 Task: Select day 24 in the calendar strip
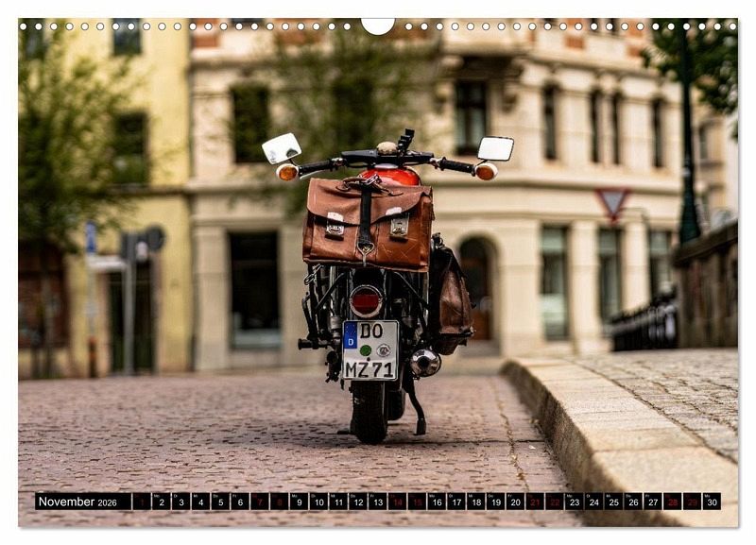click(594, 502)
